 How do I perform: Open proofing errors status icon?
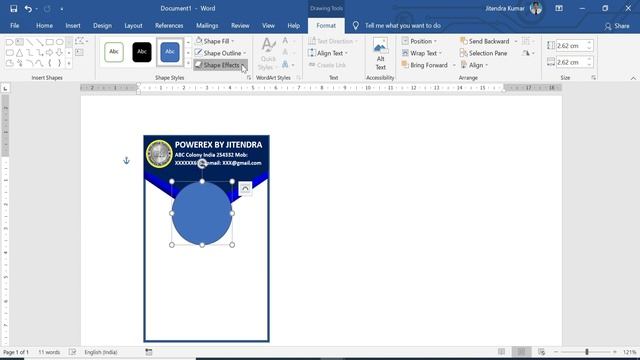[x=73, y=352]
